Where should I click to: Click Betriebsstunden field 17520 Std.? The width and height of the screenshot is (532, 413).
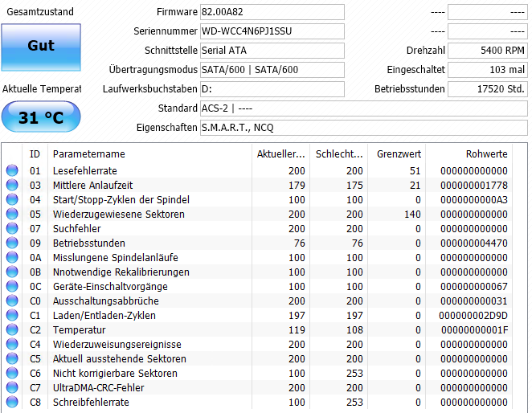(x=488, y=89)
